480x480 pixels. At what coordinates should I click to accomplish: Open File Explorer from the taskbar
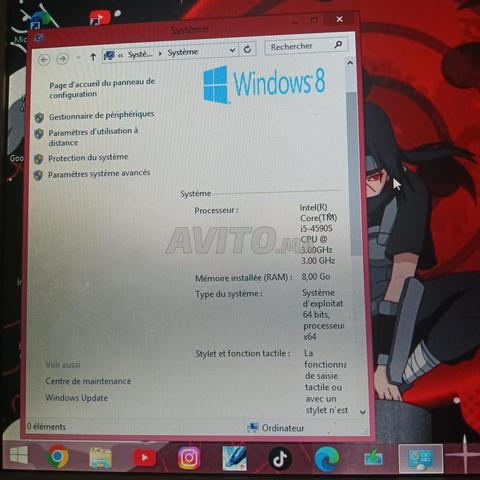coord(100,458)
